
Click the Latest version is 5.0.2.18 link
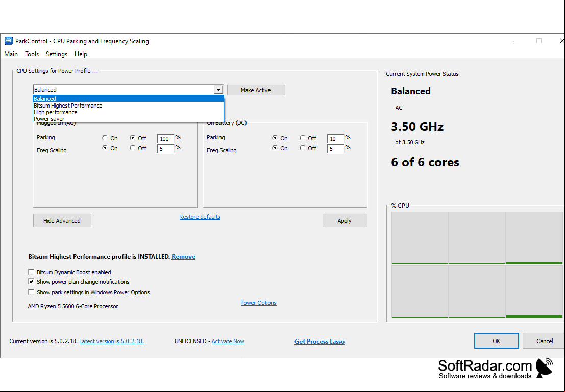(x=112, y=341)
